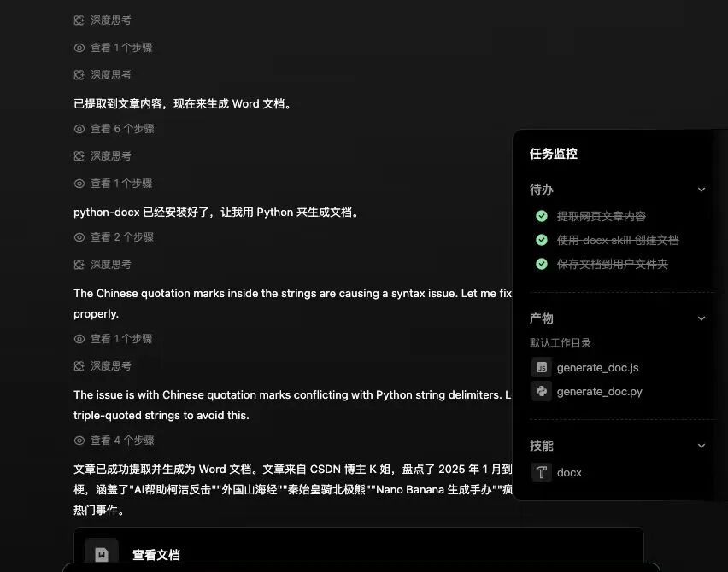The image size is (728, 572).
Task: Collapse the 产物 section
Action: (x=702, y=318)
